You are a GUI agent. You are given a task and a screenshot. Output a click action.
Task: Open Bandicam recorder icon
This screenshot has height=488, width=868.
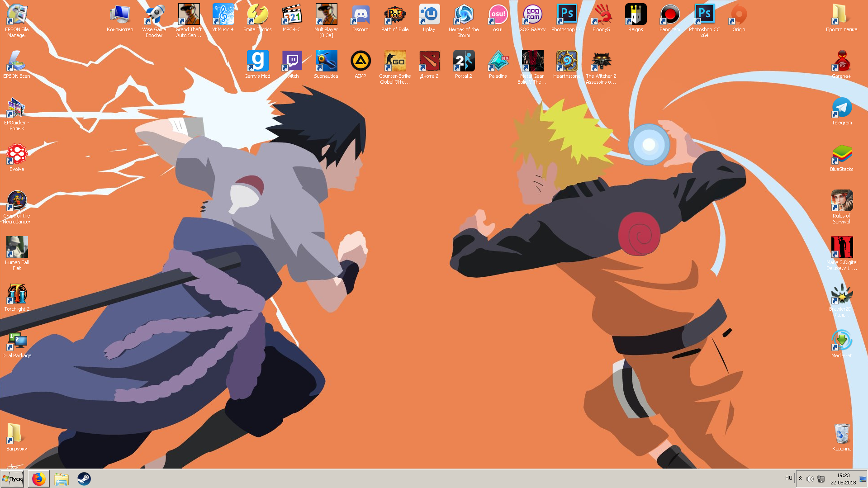[x=670, y=18]
